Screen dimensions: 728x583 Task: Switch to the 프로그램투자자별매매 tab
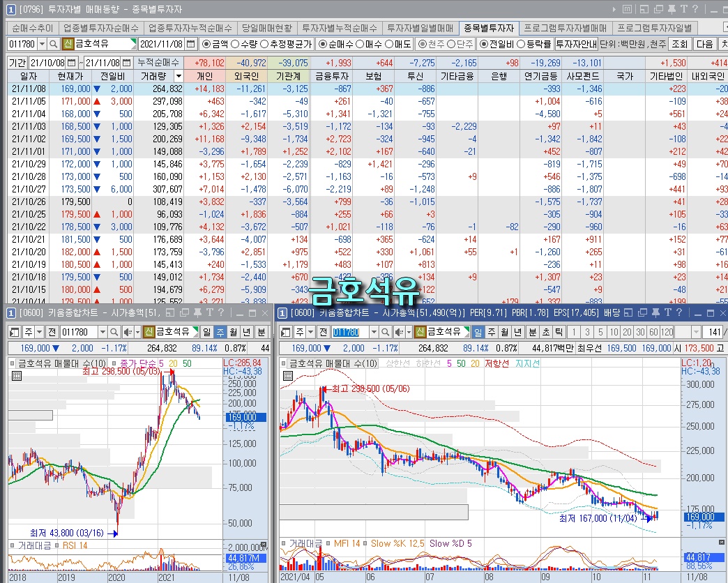566,29
